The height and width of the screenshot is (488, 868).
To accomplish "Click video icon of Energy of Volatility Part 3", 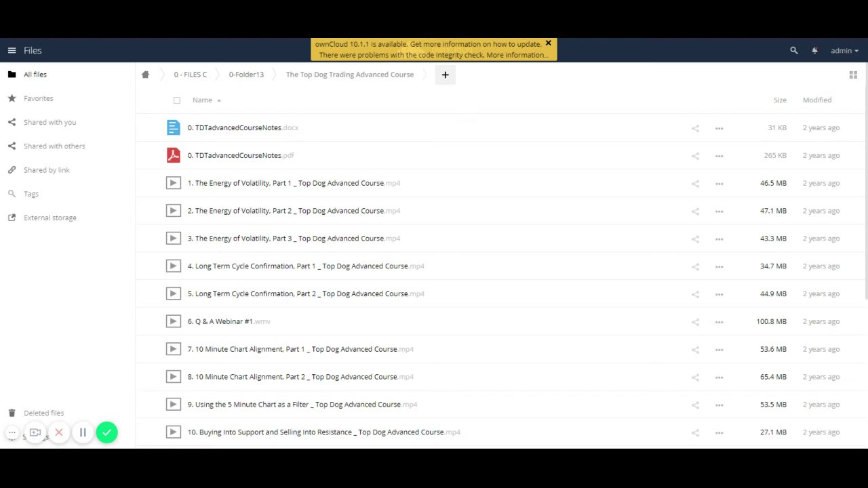I will (x=174, y=238).
